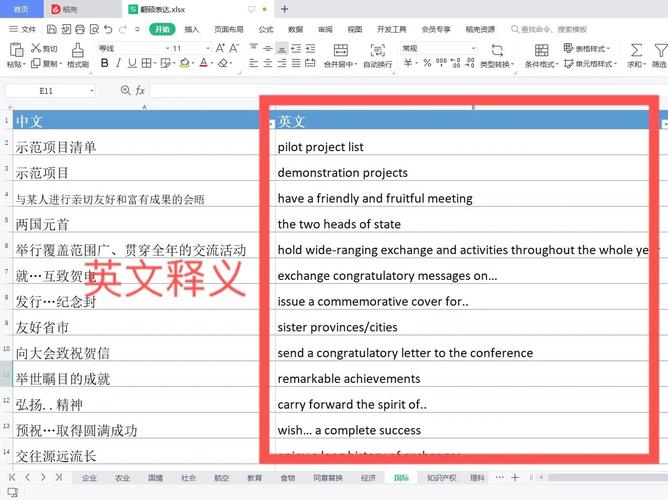The image size is (668, 500).
Task: Open quick access toolbar customize dropdown
Action: (x=137, y=29)
